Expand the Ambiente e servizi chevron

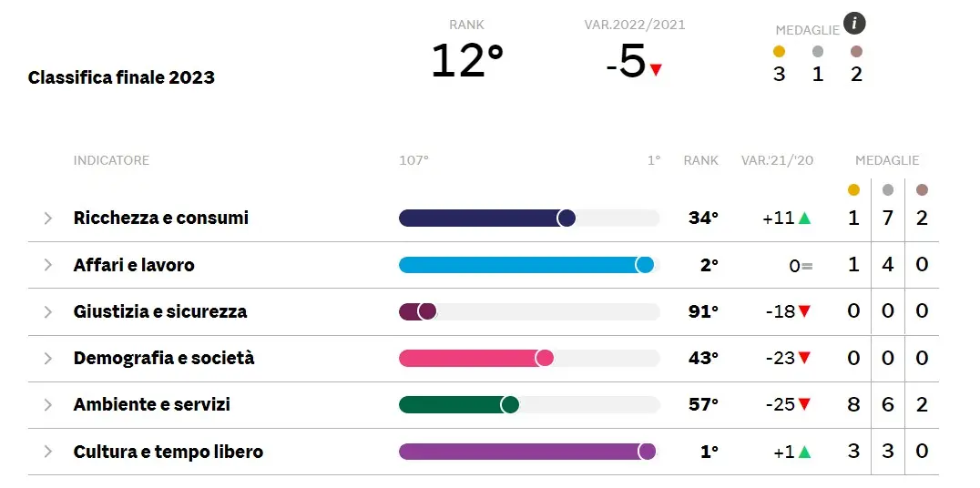48,405
